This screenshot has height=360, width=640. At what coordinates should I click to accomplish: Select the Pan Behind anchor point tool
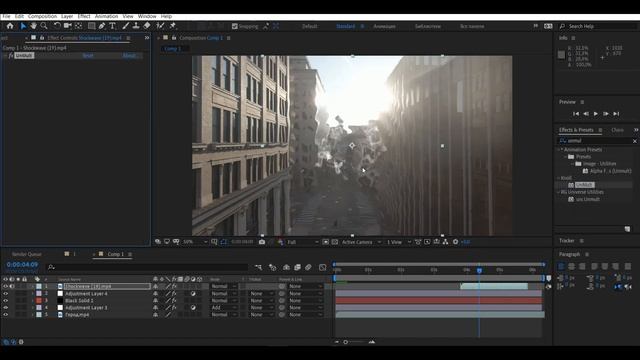[x=78, y=26]
